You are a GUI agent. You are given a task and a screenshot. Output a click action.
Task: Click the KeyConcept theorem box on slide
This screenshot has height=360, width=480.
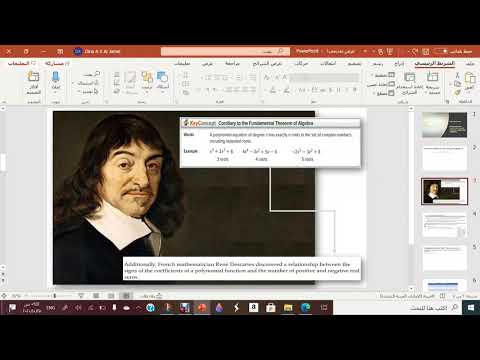(270, 143)
